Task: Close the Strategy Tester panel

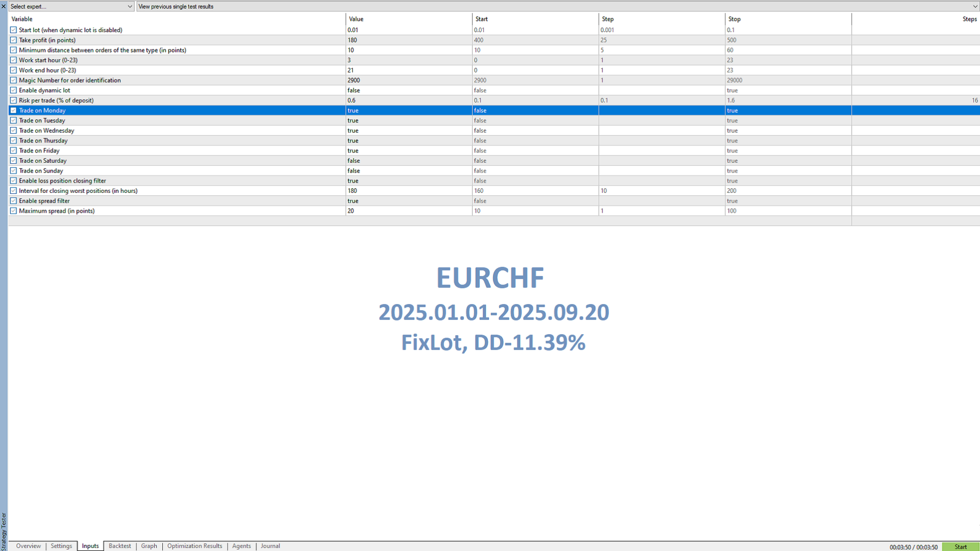Action: pyautogui.click(x=4, y=7)
